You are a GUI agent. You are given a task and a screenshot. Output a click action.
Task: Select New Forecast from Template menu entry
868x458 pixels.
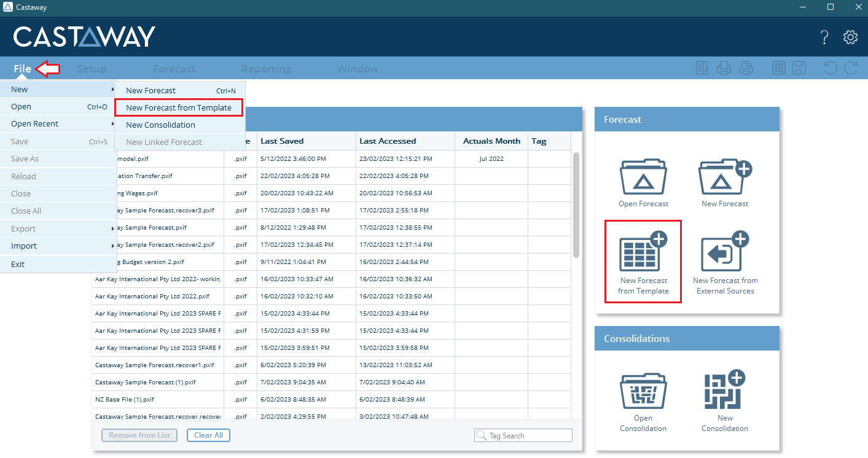point(179,108)
